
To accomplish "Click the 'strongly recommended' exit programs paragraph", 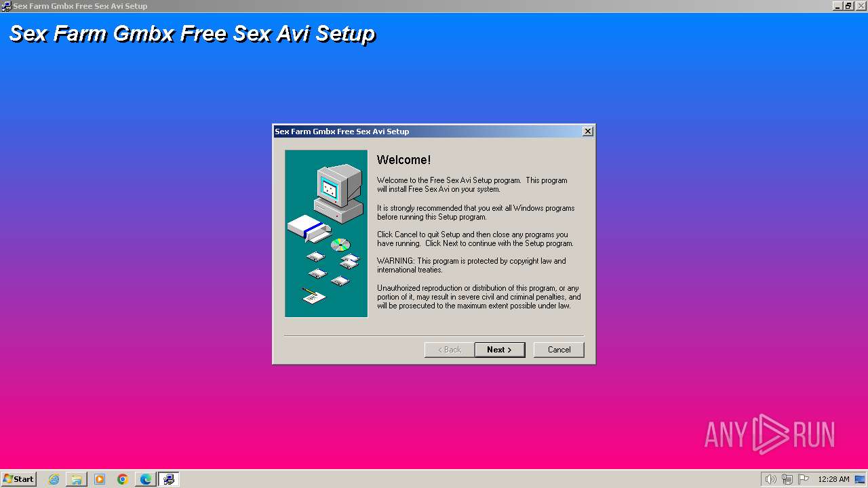I will pyautogui.click(x=475, y=212).
